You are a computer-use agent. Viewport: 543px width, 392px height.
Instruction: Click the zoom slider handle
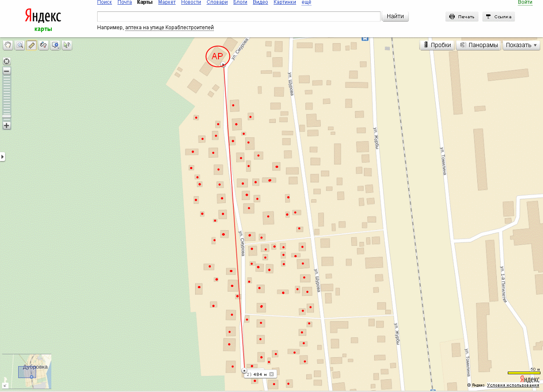click(7, 116)
